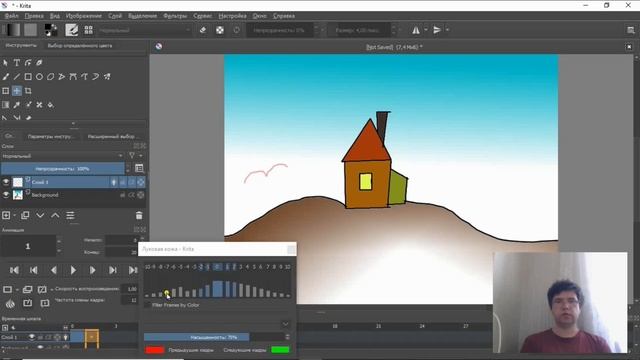Open the brush preset chooser

click(89, 30)
